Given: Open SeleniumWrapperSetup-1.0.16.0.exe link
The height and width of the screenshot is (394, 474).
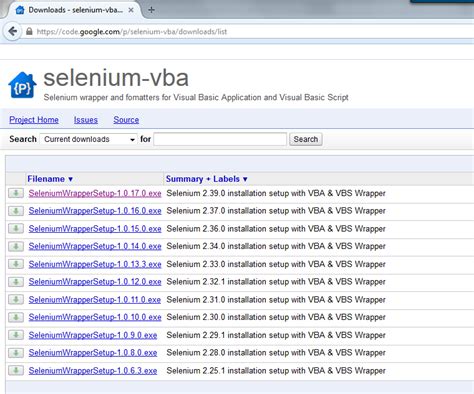Looking at the screenshot, I should [95, 211].
